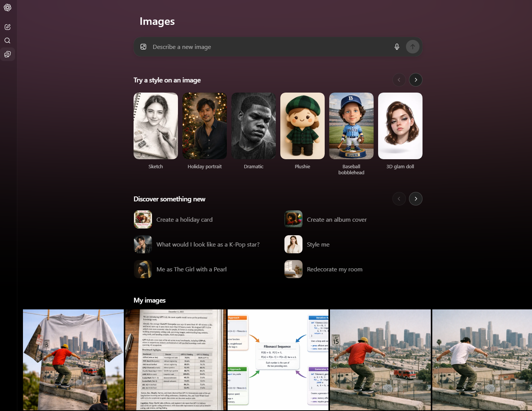Open the GPT-5.2 document image under My images
This screenshot has height=411, width=532.
tap(175, 359)
